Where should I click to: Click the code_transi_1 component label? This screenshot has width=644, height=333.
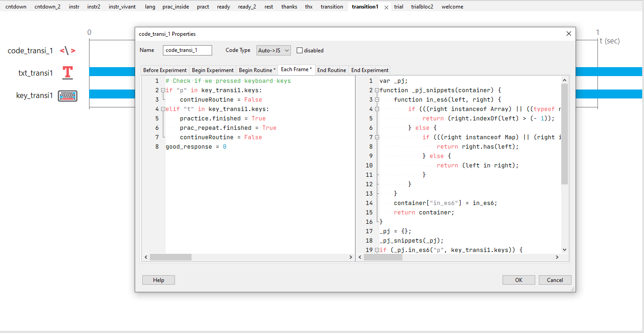point(30,51)
